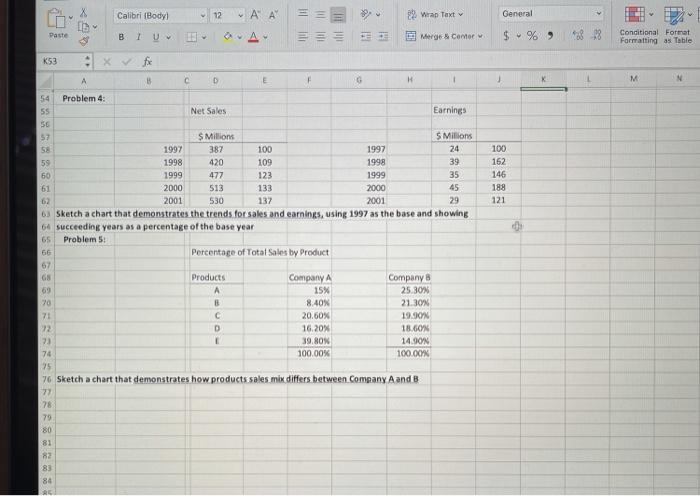This screenshot has width=700, height=496.
Task: Increase indent
Action: 383,37
